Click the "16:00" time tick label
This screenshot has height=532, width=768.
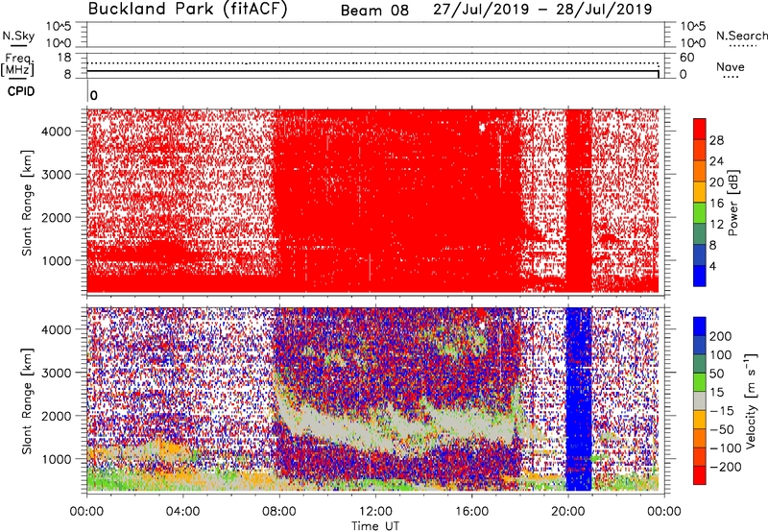(x=471, y=512)
